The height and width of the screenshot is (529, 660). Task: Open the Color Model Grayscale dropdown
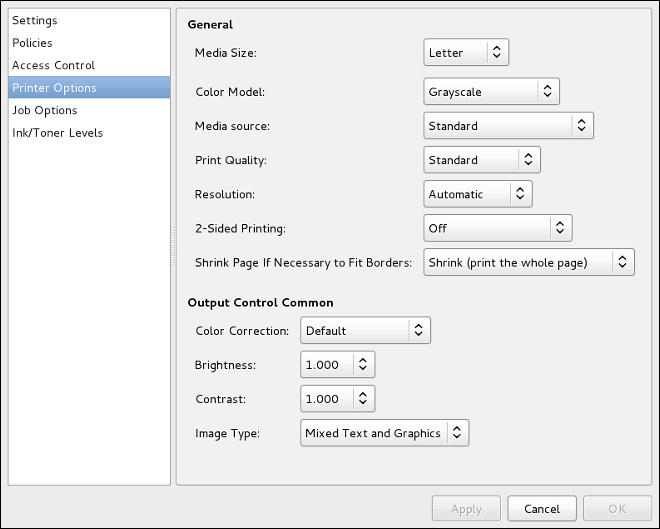(x=491, y=91)
